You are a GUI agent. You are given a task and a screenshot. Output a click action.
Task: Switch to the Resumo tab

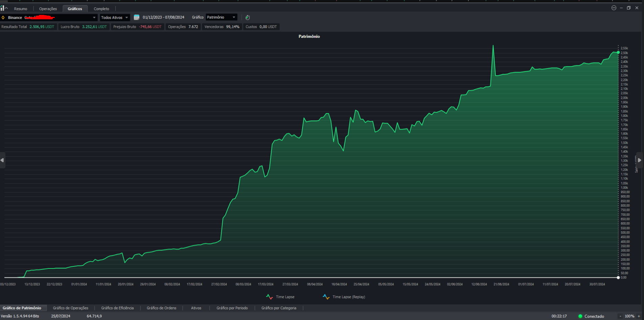click(x=21, y=9)
